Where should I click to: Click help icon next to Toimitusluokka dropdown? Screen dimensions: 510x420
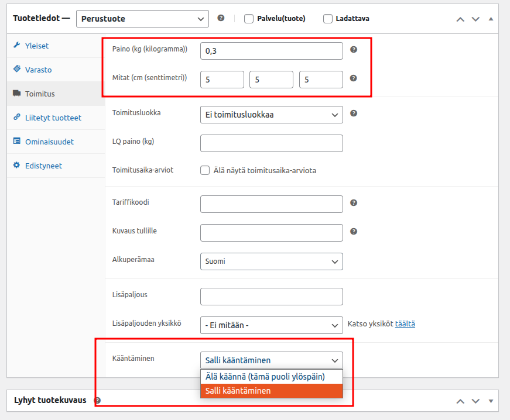[x=353, y=113]
